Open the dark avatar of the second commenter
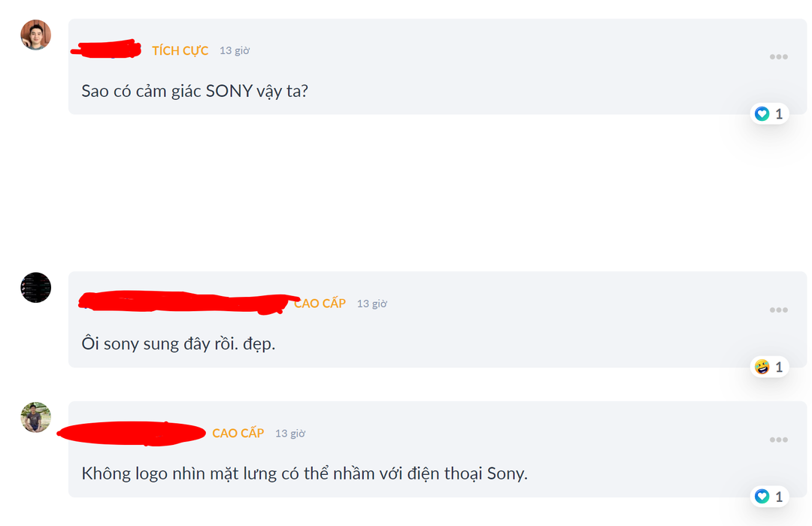 35,288
